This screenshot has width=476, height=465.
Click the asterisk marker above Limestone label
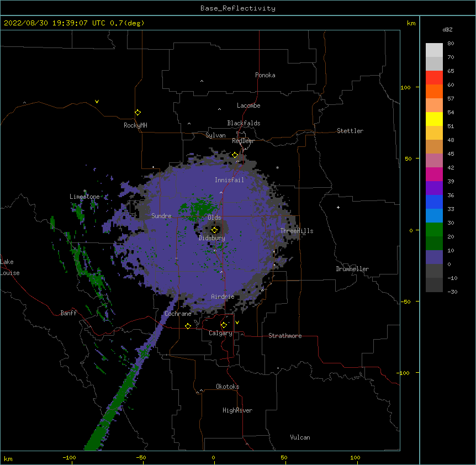(84, 191)
